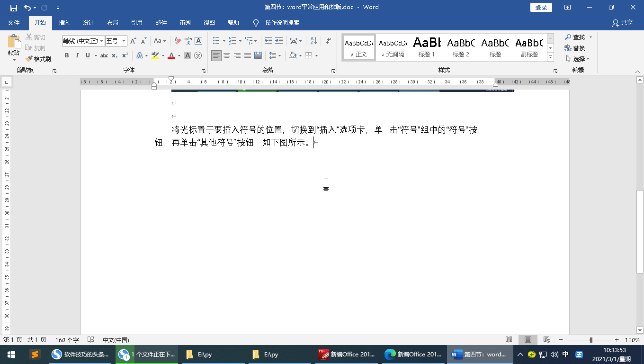Image resolution: width=644 pixels, height=364 pixels.
Task: Increase the paragraph indent
Action: [279, 41]
